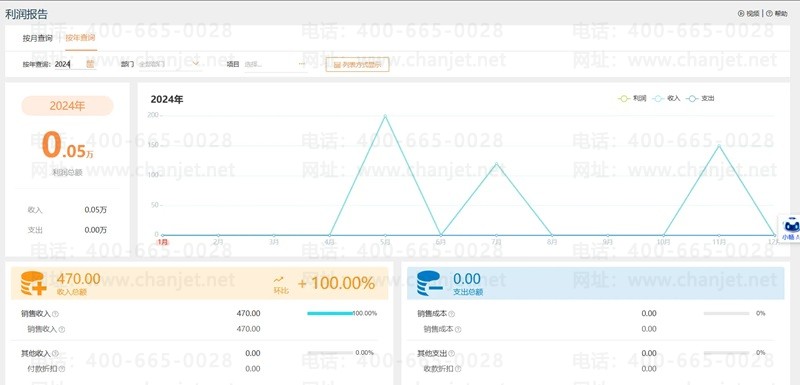Click the 销售成本 0% progress bar
800x385 pixels.
[x=727, y=313]
